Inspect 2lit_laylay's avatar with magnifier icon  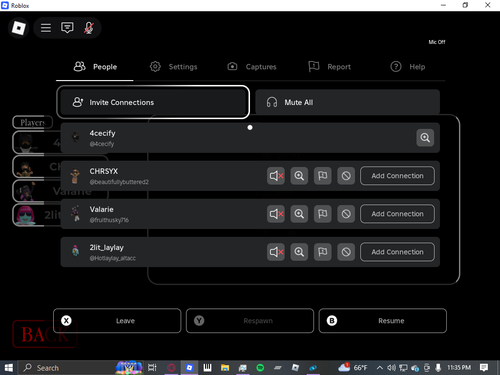[299, 252]
